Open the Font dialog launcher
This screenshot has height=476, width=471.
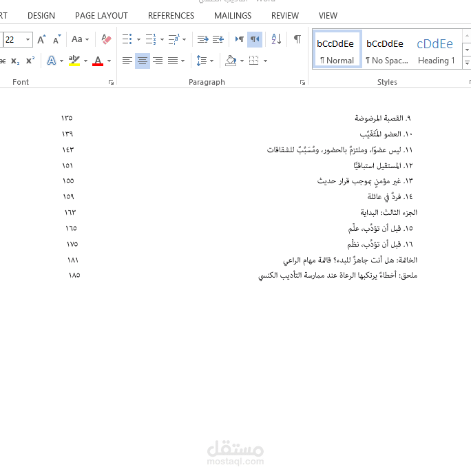click(111, 82)
